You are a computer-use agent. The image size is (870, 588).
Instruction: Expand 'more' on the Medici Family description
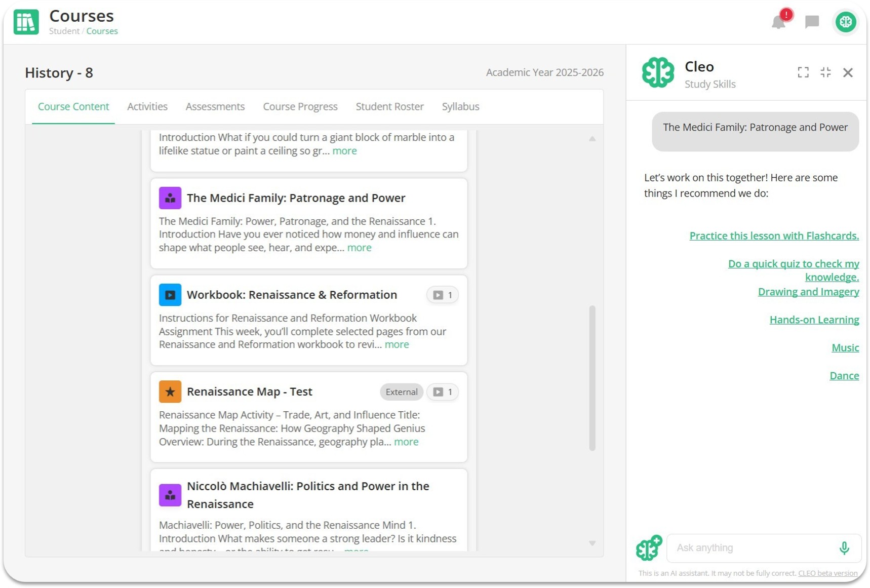coord(360,248)
